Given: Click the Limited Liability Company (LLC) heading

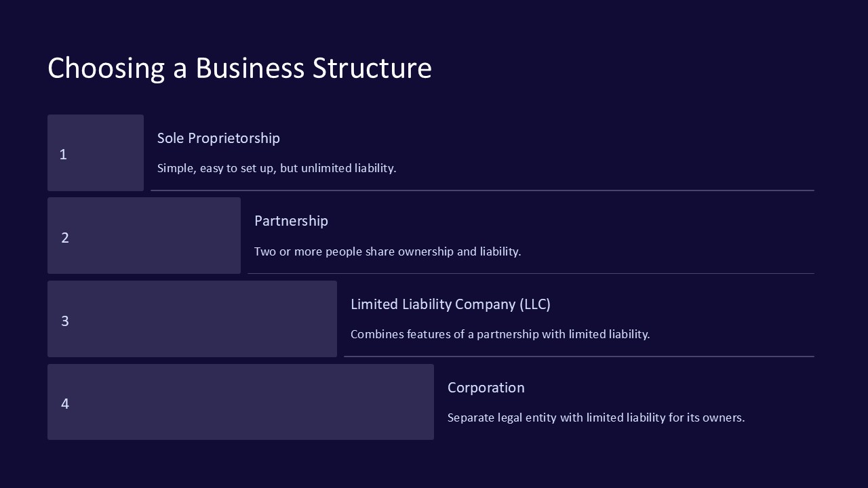Looking at the screenshot, I should pos(450,304).
